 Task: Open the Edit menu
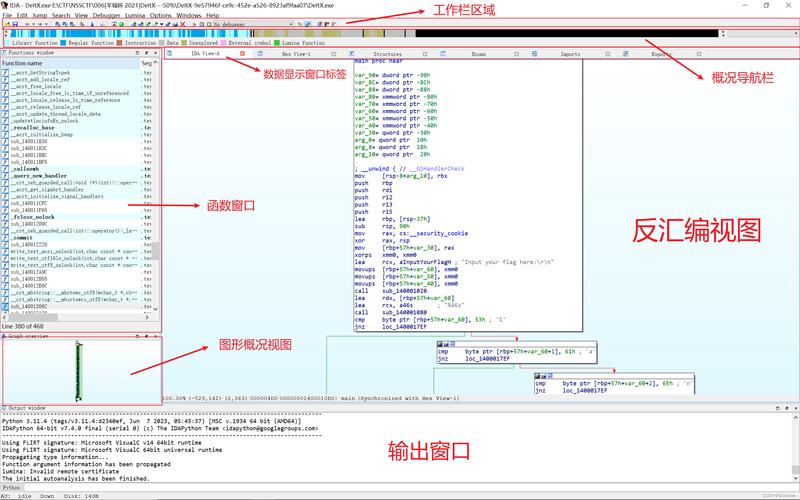coord(22,15)
